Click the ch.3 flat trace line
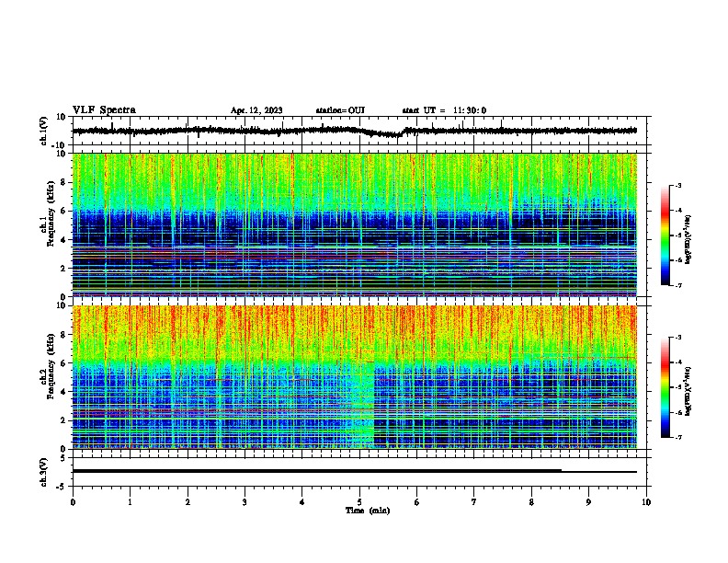Viewport: 728px width, 563px height. pyautogui.click(x=354, y=471)
